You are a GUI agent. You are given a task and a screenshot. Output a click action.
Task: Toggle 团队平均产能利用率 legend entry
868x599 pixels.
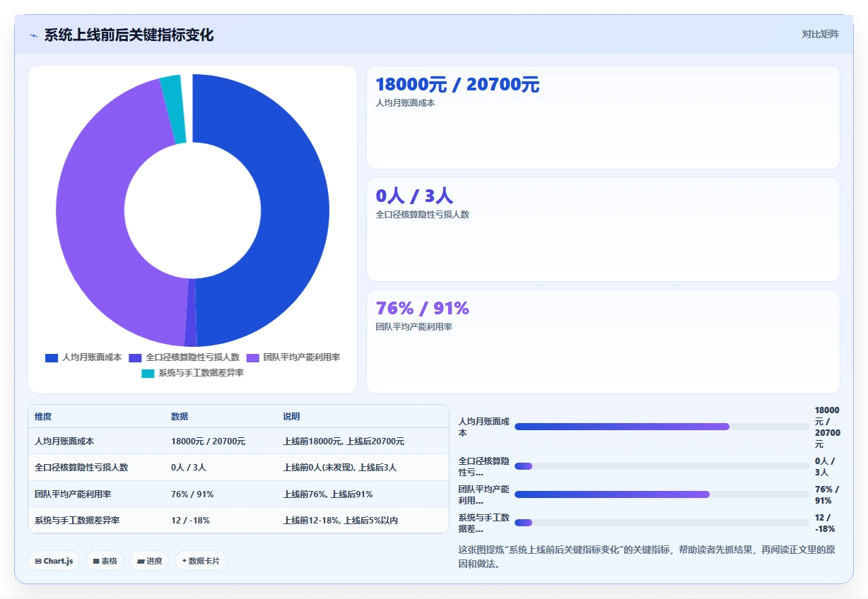click(x=293, y=358)
